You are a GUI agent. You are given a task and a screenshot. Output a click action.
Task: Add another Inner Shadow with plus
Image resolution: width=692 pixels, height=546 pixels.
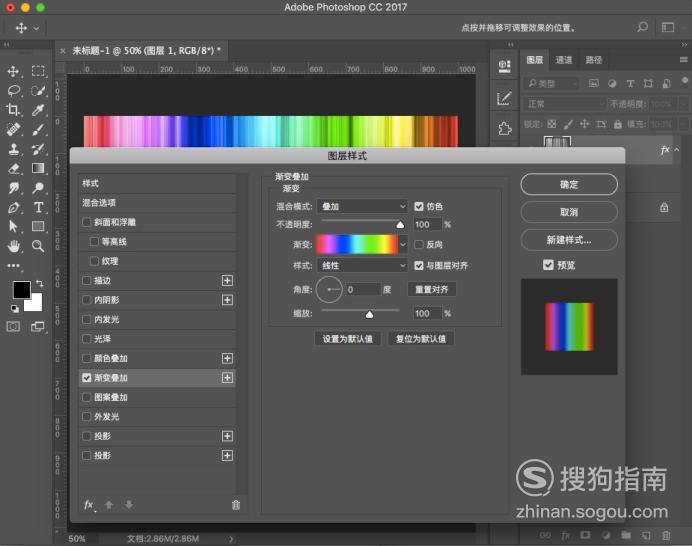point(227,300)
